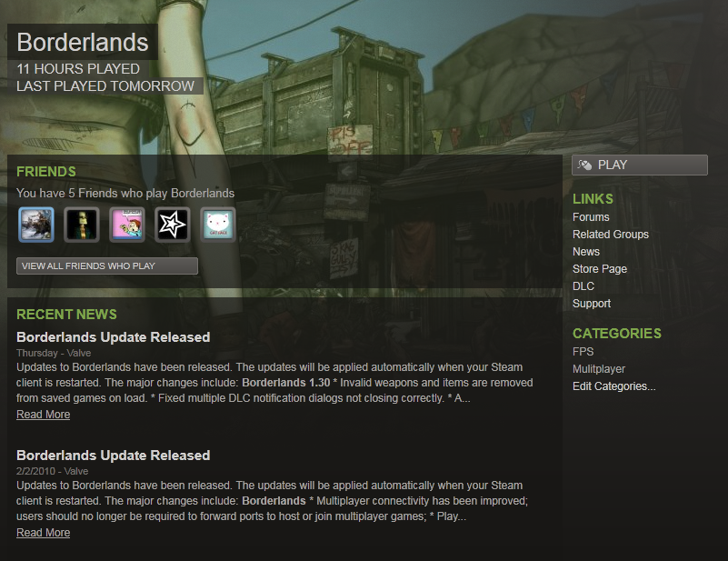728x561 pixels.
Task: Read More on the Thursday update news
Action: (44, 415)
